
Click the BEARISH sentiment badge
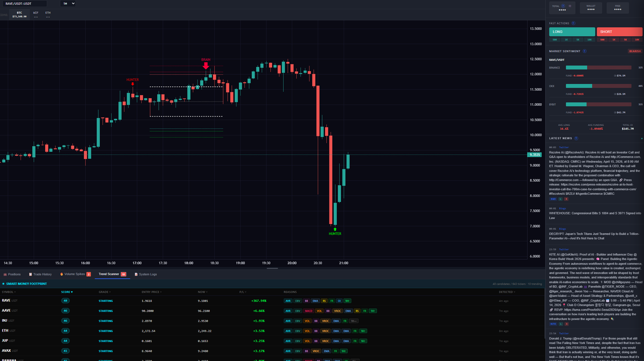pyautogui.click(x=635, y=51)
